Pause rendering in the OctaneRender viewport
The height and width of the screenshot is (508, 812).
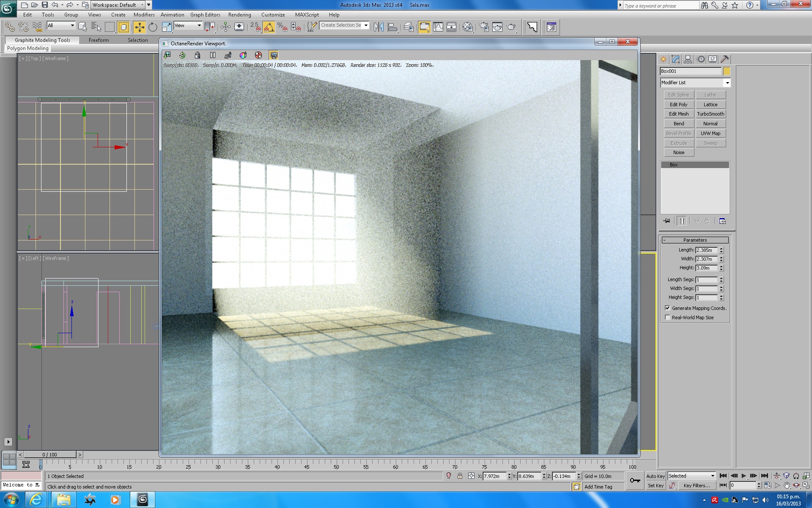point(213,55)
